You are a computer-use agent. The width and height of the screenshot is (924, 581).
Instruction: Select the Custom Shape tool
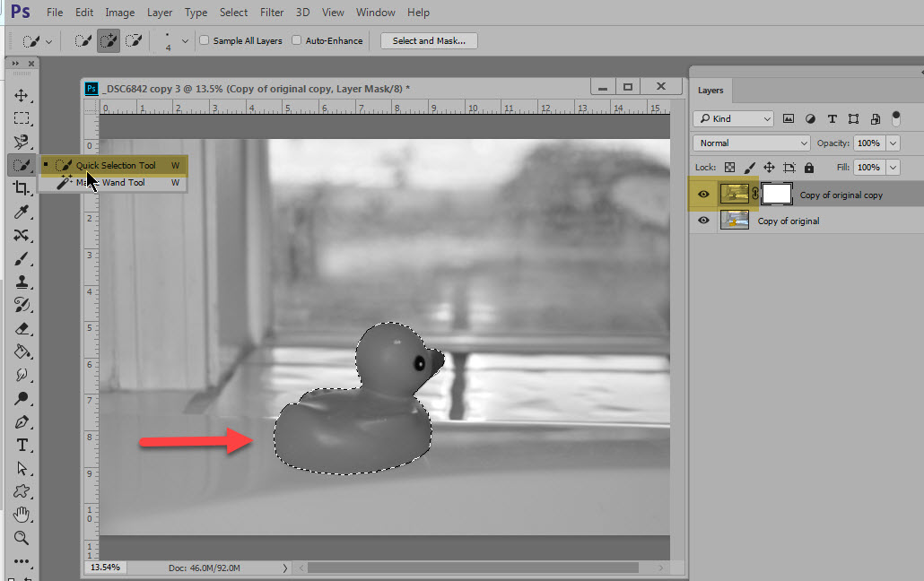pyautogui.click(x=22, y=491)
